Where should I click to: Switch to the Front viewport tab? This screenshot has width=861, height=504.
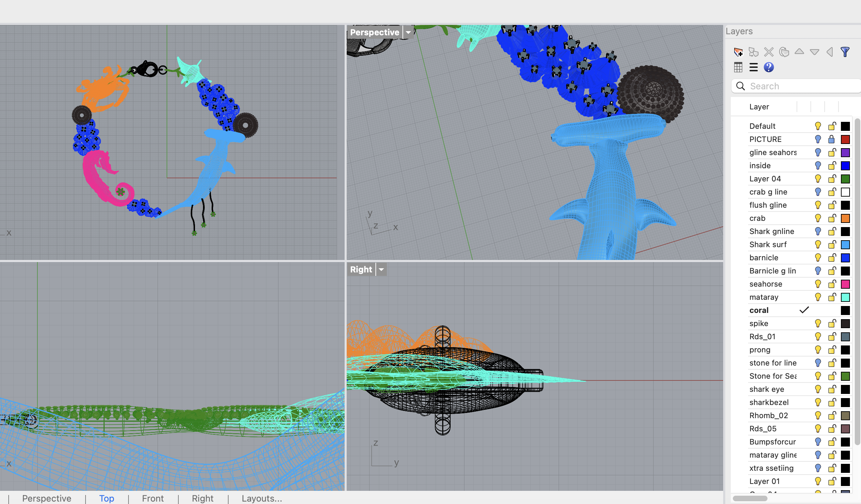click(152, 498)
